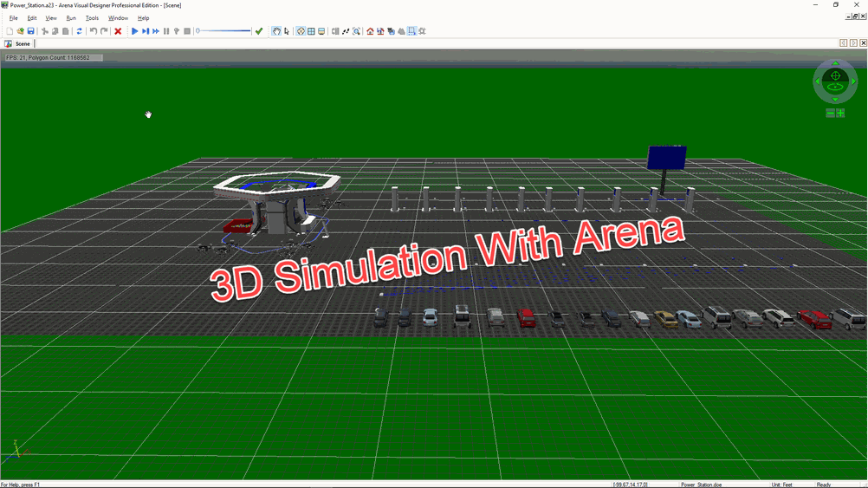Rotate camera left with navigator arrow
Image resolution: width=868 pixels, height=488 pixels.
[x=817, y=81]
